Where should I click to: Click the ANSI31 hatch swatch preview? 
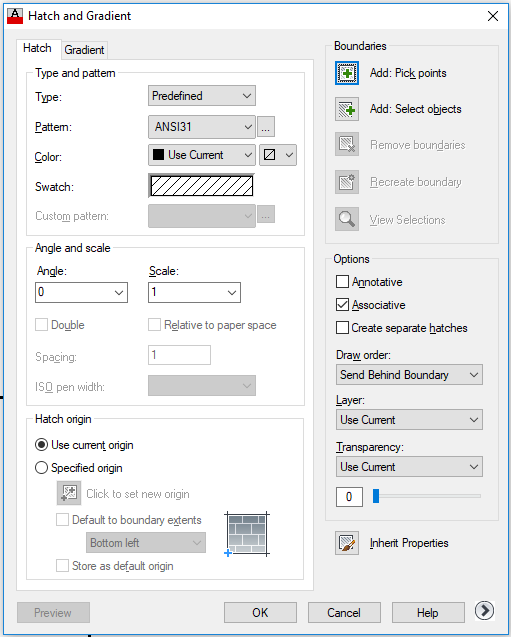click(201, 186)
